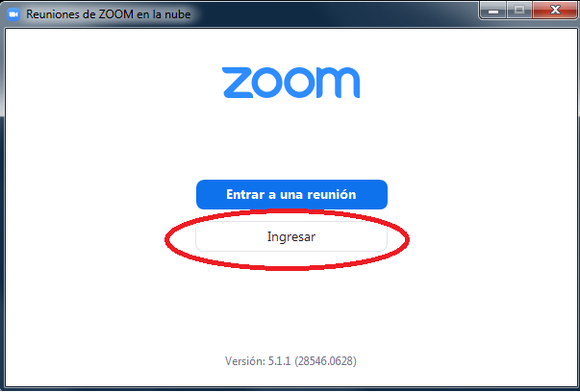Click the letter z in the zoom logo

coord(238,83)
